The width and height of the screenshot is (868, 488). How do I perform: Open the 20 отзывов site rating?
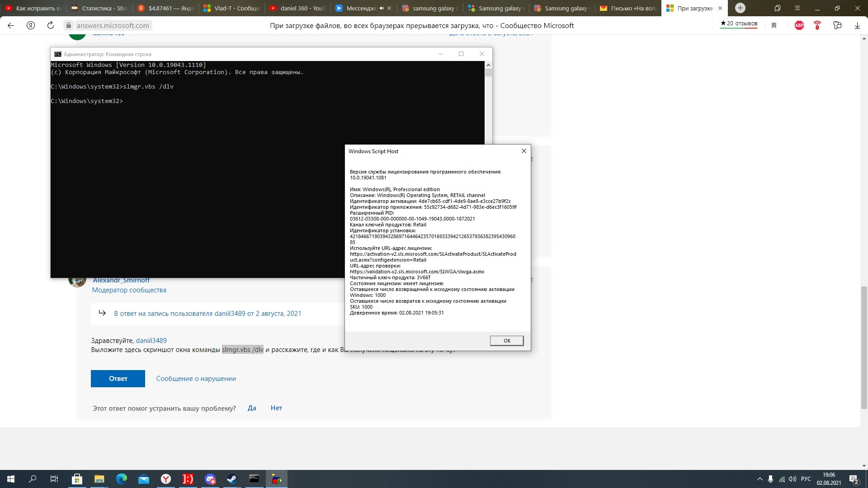pos(739,24)
